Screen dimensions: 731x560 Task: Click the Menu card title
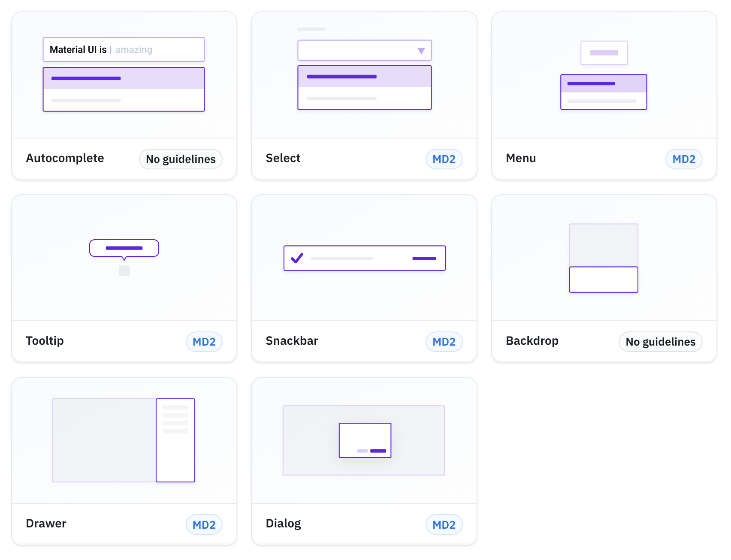(521, 158)
